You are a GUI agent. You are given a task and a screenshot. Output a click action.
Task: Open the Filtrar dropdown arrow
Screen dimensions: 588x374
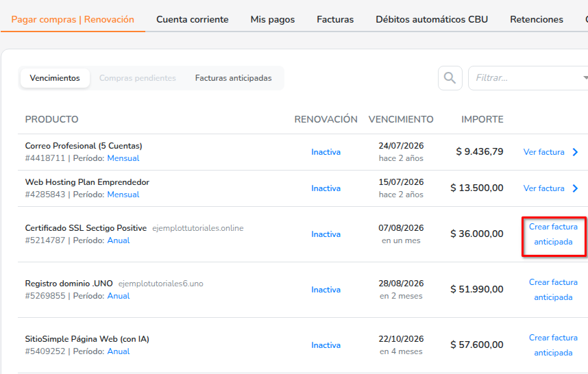click(585, 78)
